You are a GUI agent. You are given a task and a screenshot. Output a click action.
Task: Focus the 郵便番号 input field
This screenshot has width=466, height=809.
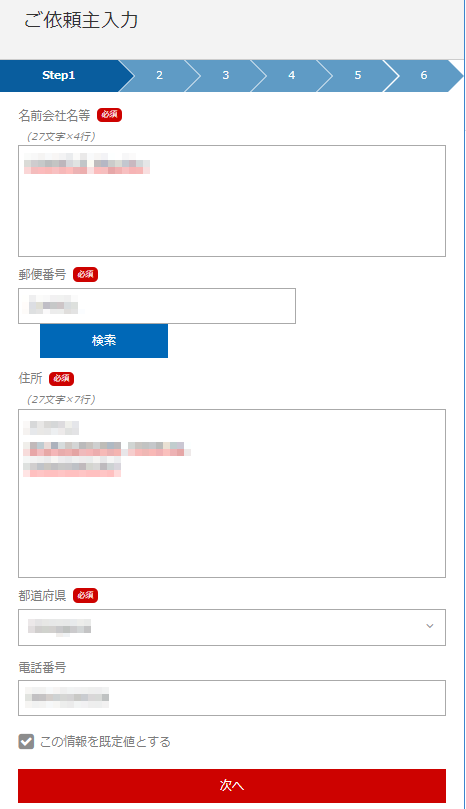[157, 306]
